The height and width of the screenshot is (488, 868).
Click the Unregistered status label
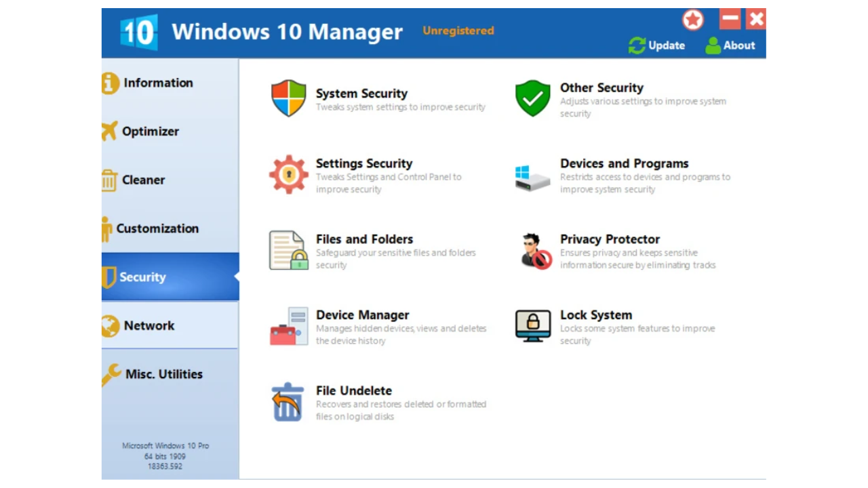(x=458, y=30)
